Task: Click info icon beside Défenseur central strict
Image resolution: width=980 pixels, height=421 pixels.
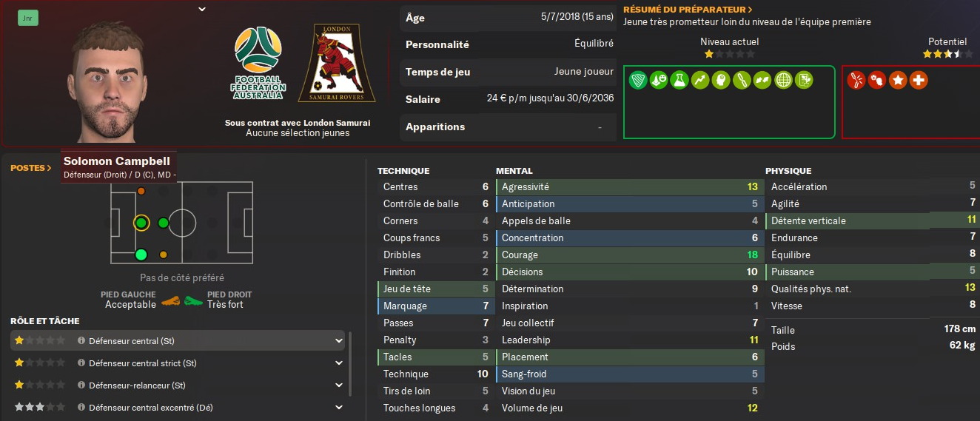Action: [81, 363]
